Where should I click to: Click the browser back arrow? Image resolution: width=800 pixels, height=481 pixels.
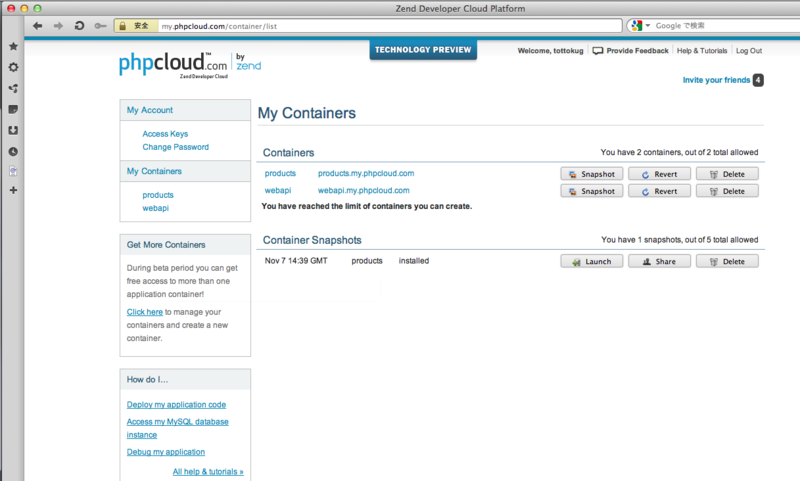pyautogui.click(x=38, y=26)
